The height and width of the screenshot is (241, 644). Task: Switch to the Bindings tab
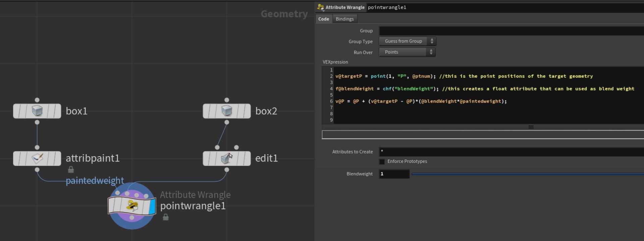point(344,19)
